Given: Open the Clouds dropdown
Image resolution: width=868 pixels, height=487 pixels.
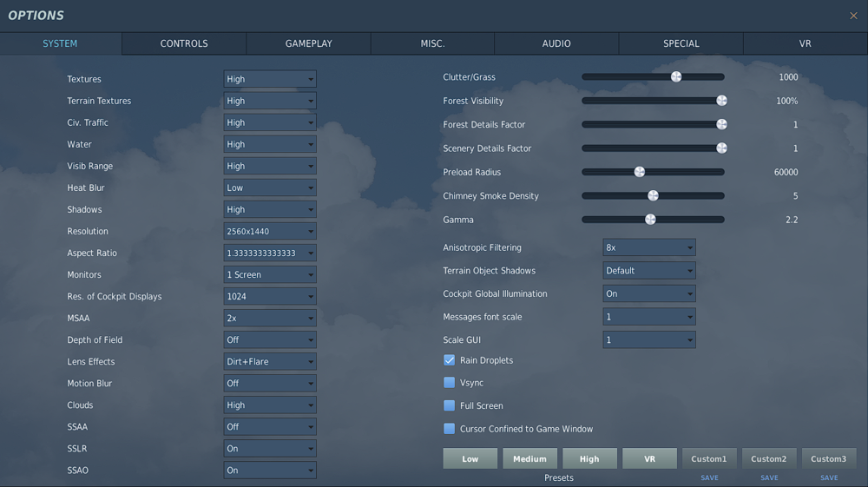Looking at the screenshot, I should [270, 405].
